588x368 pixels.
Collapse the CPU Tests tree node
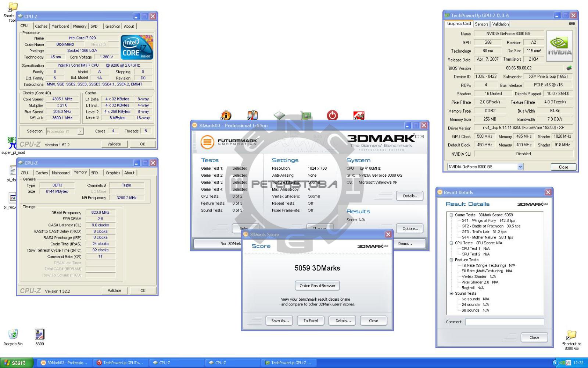451,243
